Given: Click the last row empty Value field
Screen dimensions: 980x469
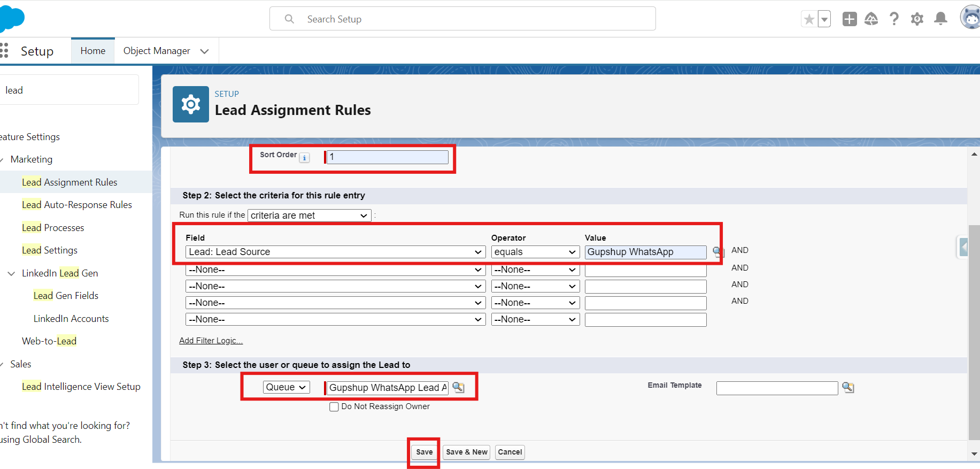Looking at the screenshot, I should (646, 320).
